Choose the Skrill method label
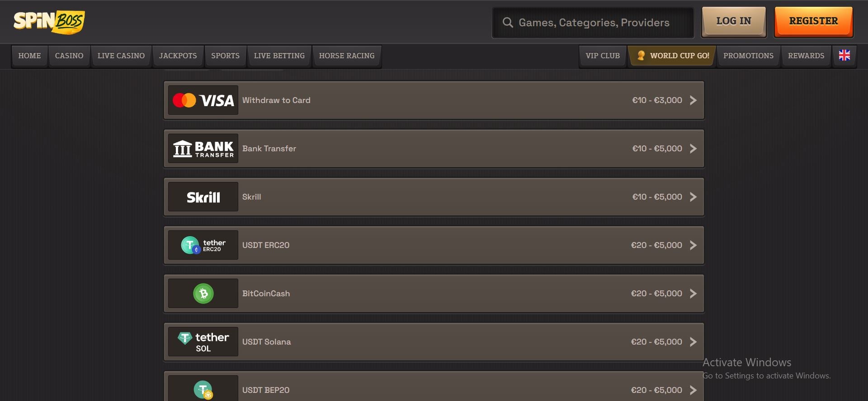 coord(251,197)
